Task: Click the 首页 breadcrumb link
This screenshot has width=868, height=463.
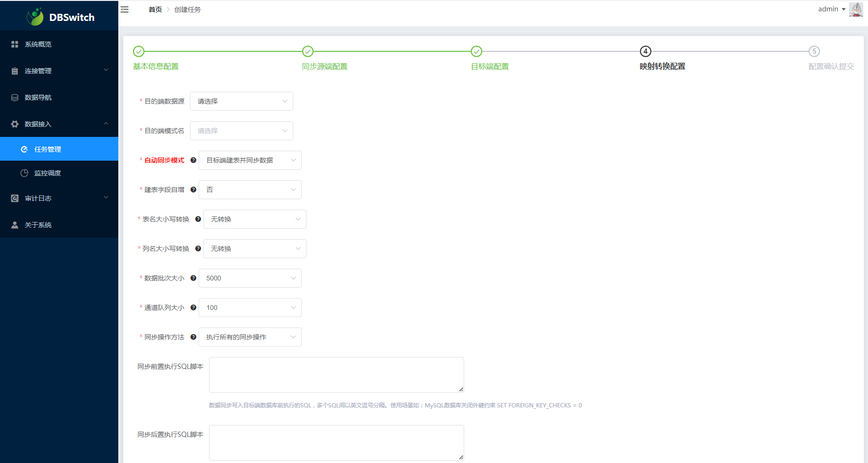Action: tap(155, 10)
